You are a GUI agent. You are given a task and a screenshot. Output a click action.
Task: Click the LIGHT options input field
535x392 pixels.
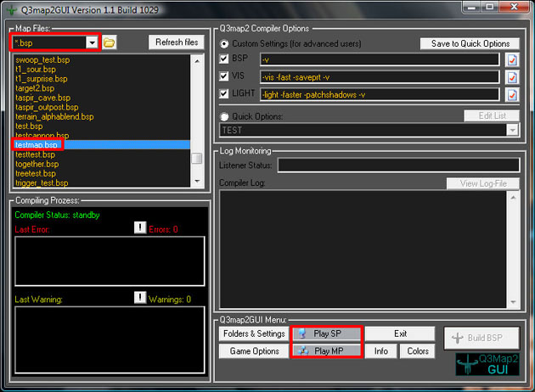pos(380,94)
